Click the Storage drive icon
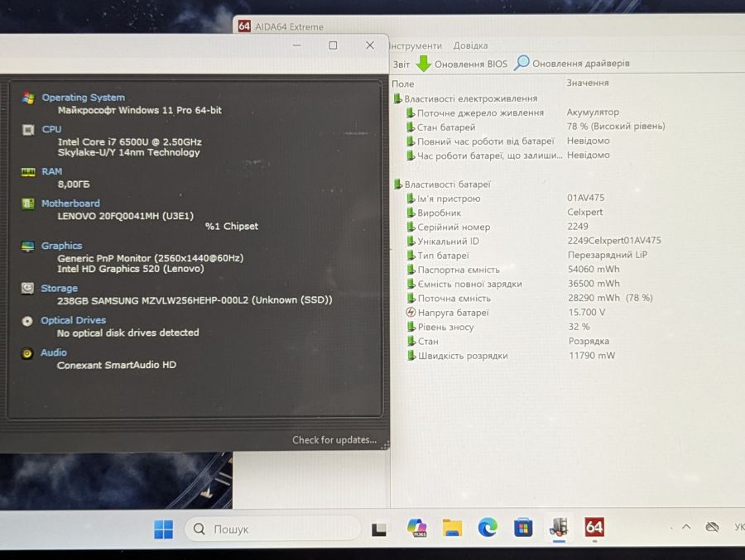Image resolution: width=745 pixels, height=560 pixels. click(x=27, y=288)
